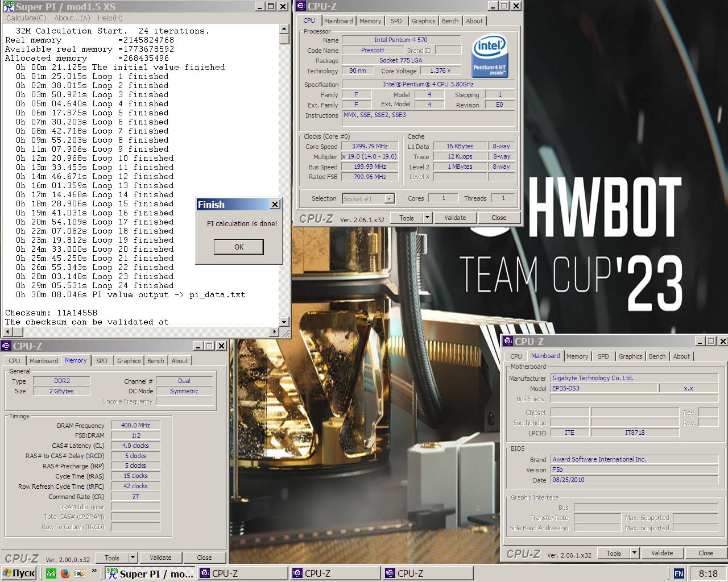Click the Core Speed 3799.79 MHz value
This screenshot has height=582, width=728.
pos(370,146)
